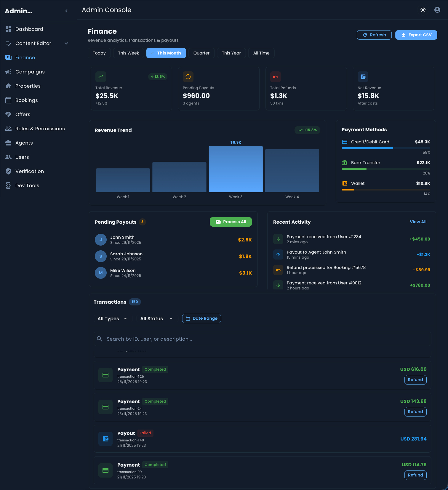Select the Quarter period filter

(201, 53)
